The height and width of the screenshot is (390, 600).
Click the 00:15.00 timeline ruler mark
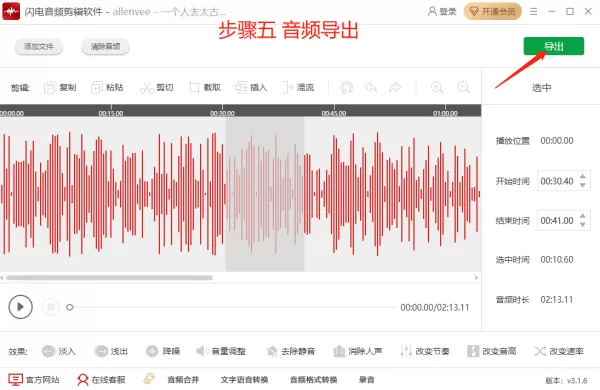111,113
